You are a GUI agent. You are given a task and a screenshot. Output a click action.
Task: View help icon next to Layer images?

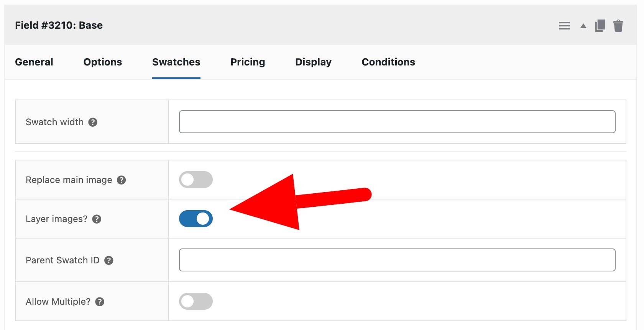pyautogui.click(x=97, y=219)
